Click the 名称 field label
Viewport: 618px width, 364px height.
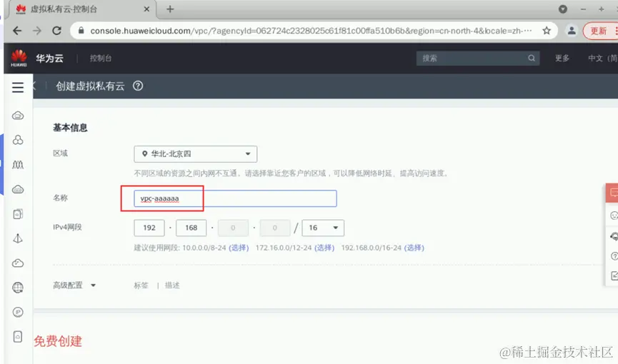(x=60, y=198)
